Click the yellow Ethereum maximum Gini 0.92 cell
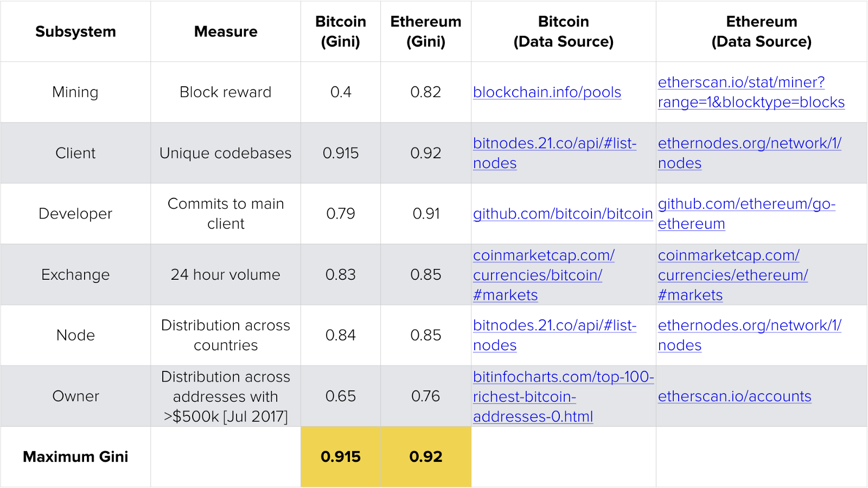868x488 pixels. pos(426,457)
